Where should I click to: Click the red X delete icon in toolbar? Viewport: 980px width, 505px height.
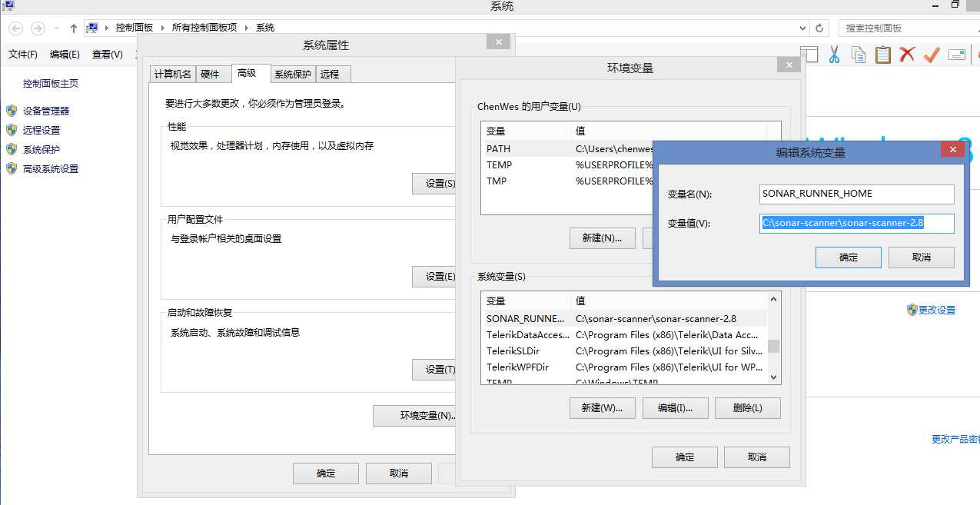pyautogui.click(x=908, y=55)
